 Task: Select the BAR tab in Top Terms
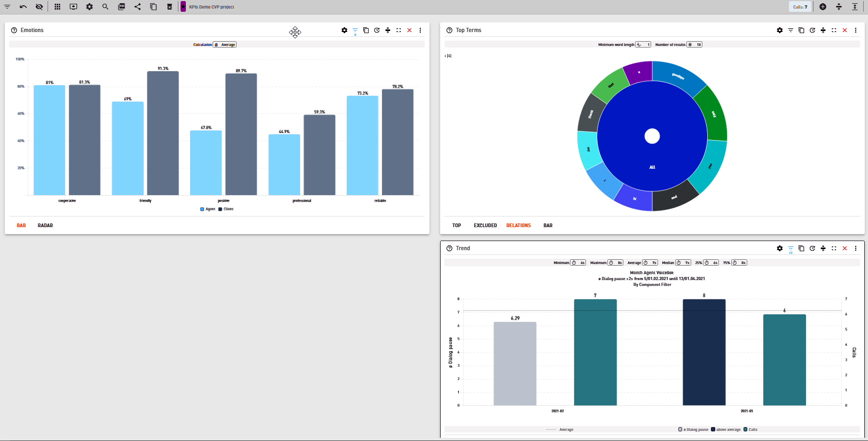[548, 226]
